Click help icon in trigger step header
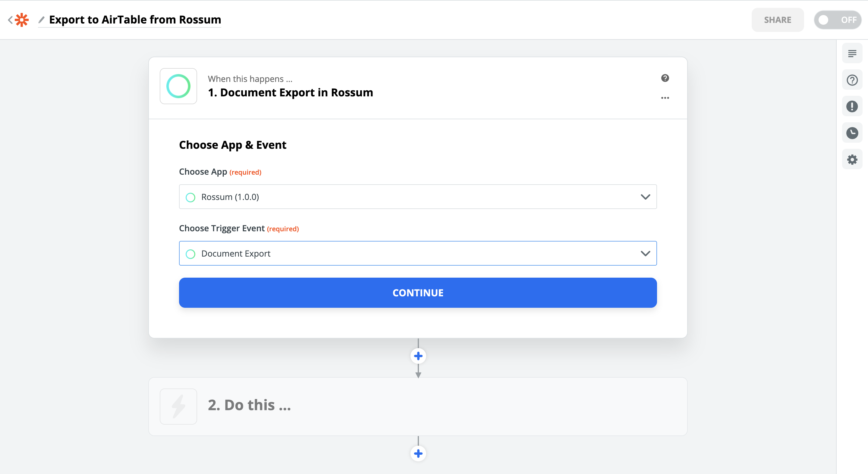Viewport: 868px width, 474px height. coord(665,78)
